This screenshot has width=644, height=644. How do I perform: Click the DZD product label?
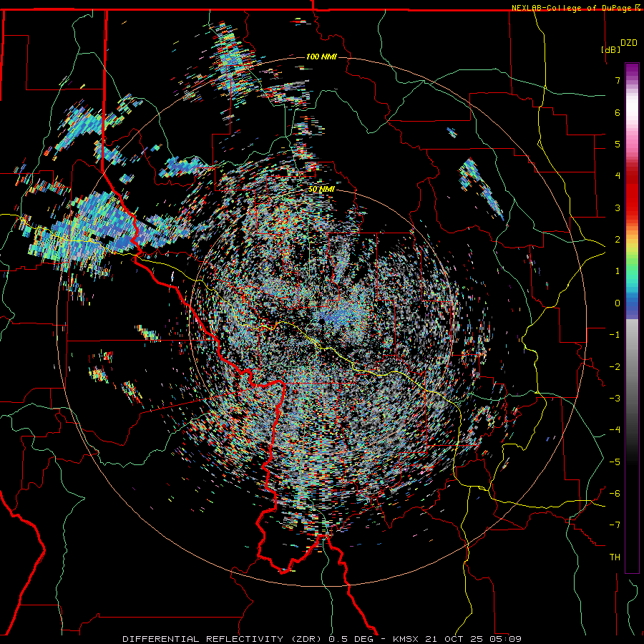(629, 43)
